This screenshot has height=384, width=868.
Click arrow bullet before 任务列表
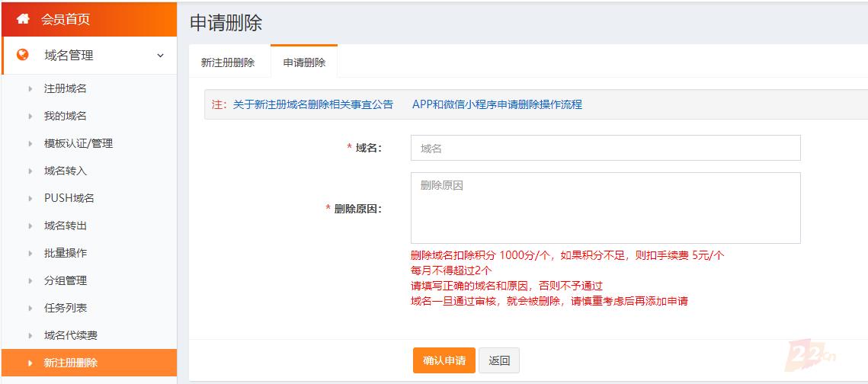[30, 308]
